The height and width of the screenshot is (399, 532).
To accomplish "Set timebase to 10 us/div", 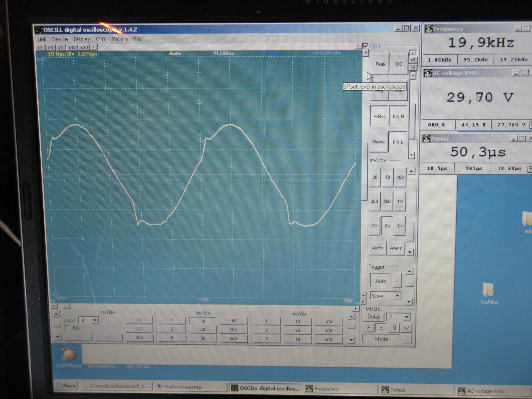I will (203, 321).
